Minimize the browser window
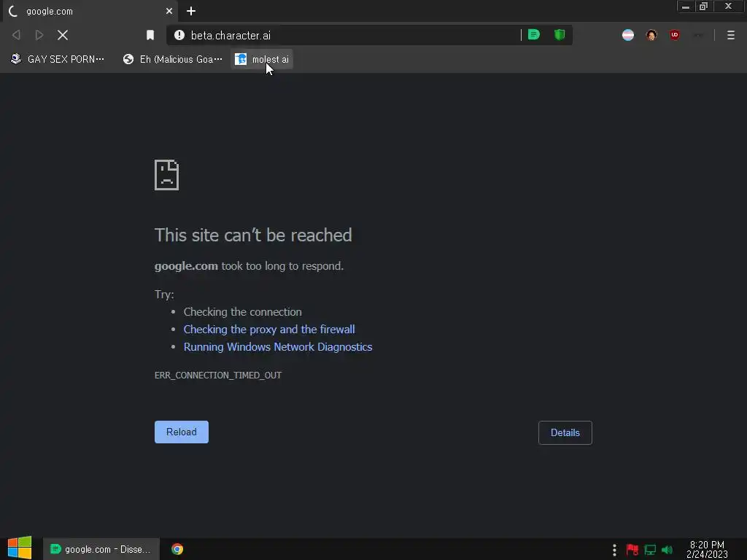The image size is (747, 560). coord(686,6)
